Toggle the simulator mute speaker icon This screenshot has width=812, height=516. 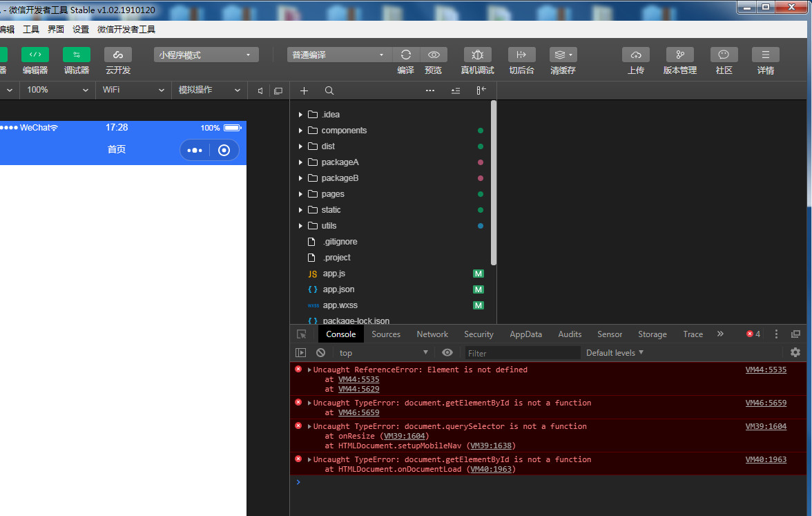(x=260, y=90)
